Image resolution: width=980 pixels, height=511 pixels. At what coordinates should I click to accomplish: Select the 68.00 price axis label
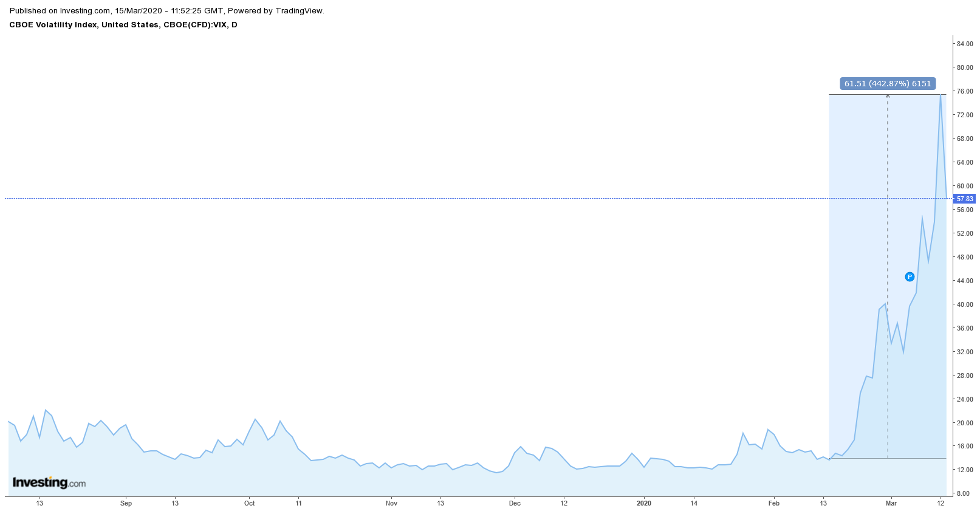965,139
